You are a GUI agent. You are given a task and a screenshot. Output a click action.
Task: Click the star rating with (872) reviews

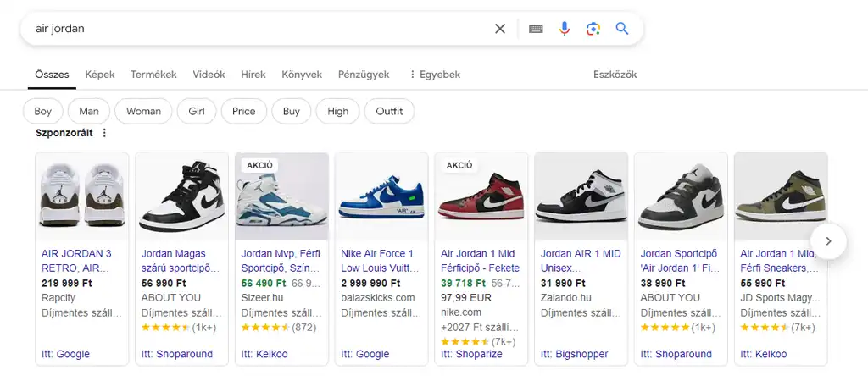pos(278,328)
